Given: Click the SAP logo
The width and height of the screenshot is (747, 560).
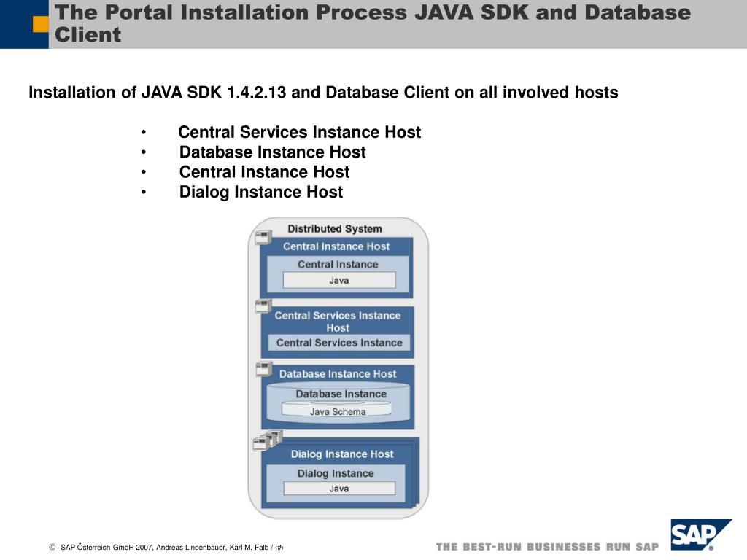Looking at the screenshot, I should tap(701, 534).
